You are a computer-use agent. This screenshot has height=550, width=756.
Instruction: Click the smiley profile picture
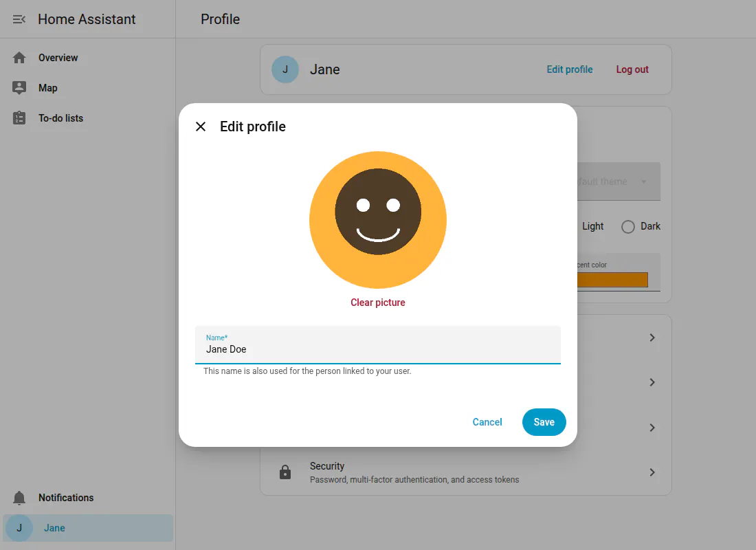[x=378, y=220]
